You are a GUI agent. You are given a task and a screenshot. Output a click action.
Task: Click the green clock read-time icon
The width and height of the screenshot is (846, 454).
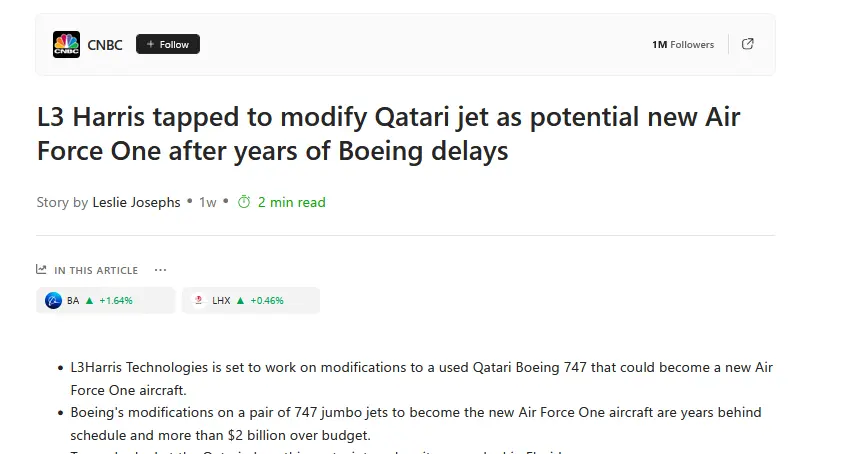(244, 202)
